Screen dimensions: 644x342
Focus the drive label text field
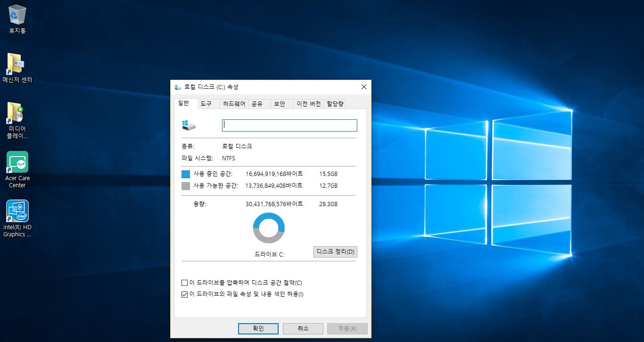click(x=289, y=125)
